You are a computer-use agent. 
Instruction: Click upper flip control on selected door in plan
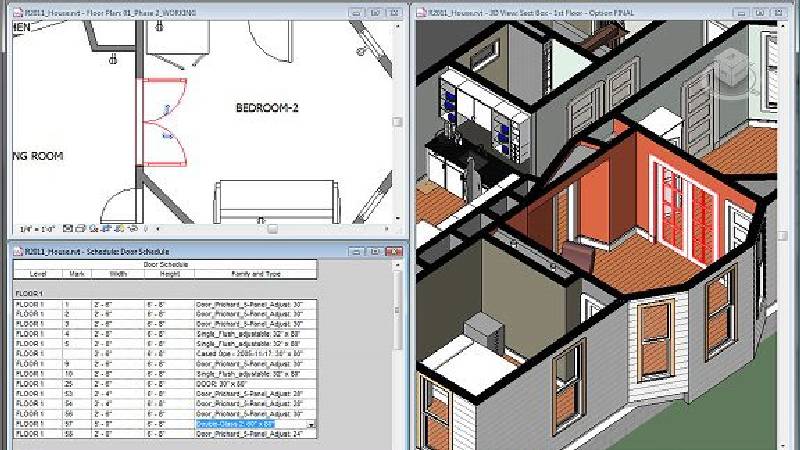(x=167, y=109)
